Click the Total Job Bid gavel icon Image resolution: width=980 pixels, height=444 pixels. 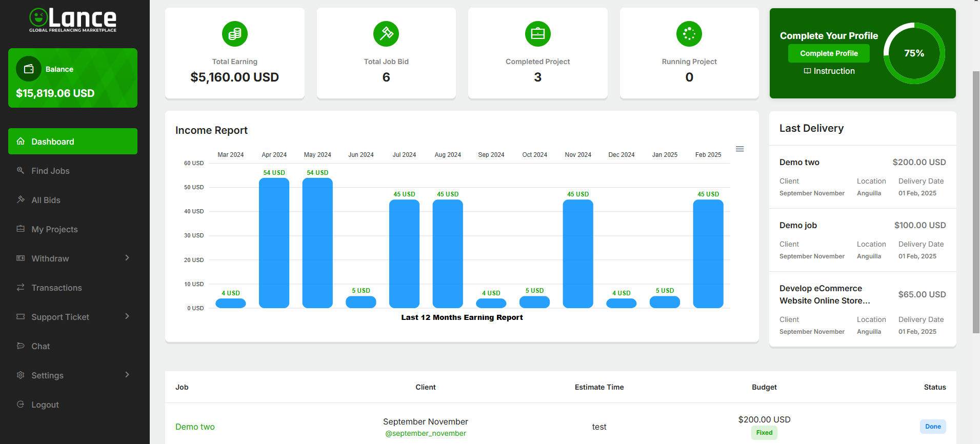tap(386, 34)
